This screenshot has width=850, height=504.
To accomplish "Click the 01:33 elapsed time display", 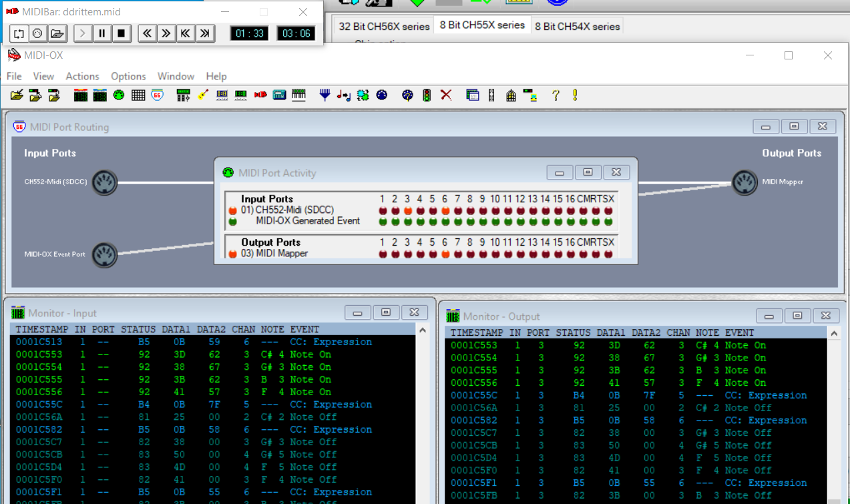I will tap(249, 33).
